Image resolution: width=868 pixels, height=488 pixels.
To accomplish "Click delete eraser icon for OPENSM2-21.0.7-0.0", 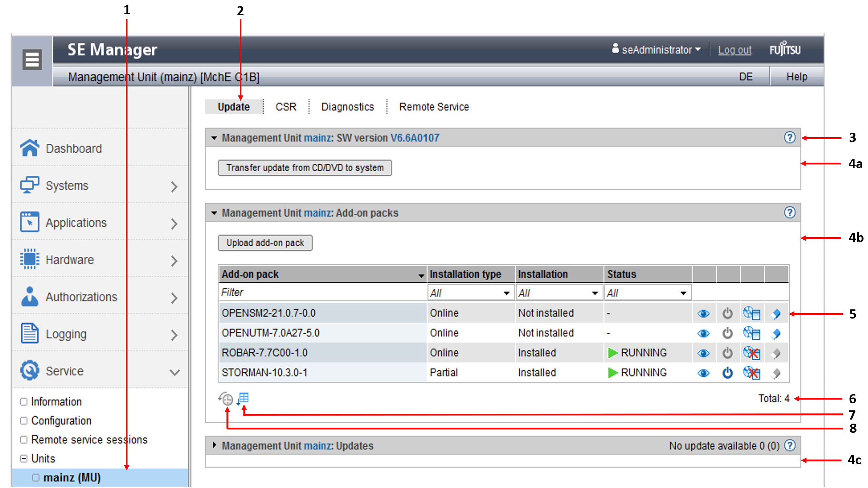I will (776, 313).
